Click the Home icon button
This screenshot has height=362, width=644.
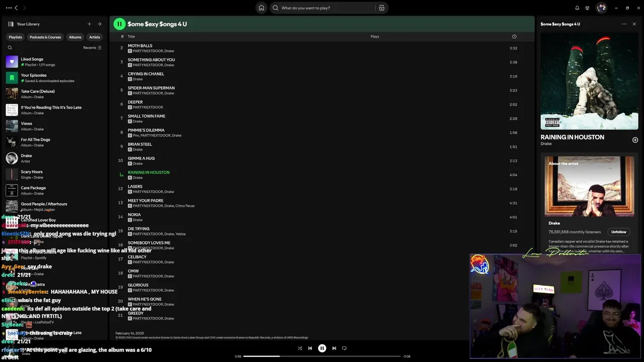coord(261,8)
